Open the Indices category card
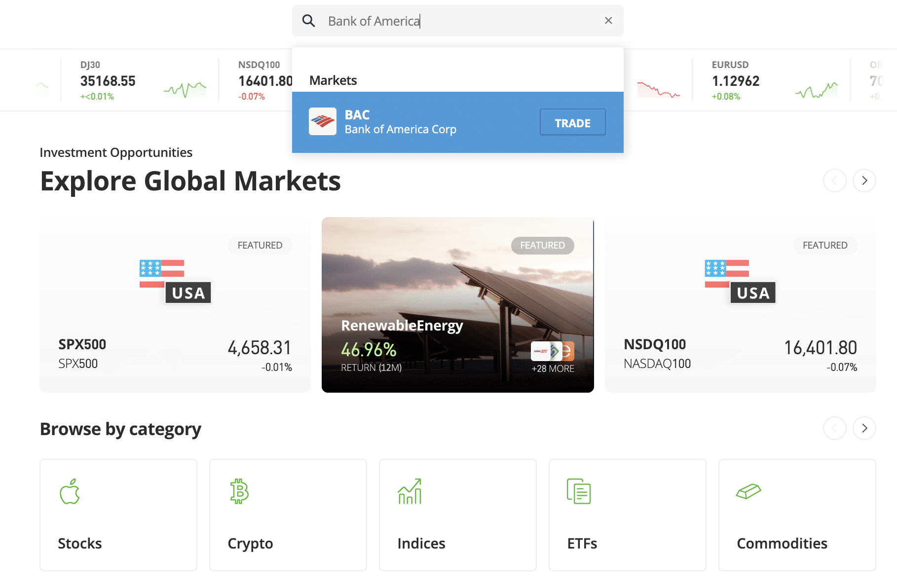897x588 pixels. pos(458,515)
